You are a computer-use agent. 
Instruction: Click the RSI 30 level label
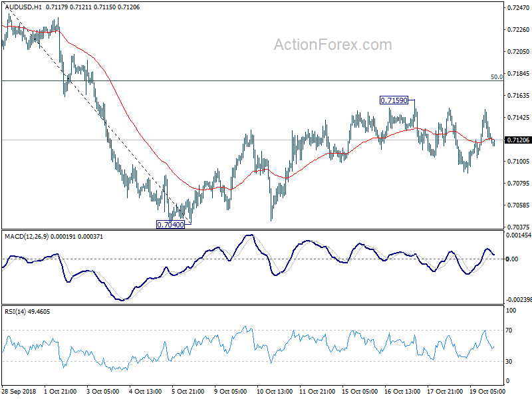tap(509, 361)
